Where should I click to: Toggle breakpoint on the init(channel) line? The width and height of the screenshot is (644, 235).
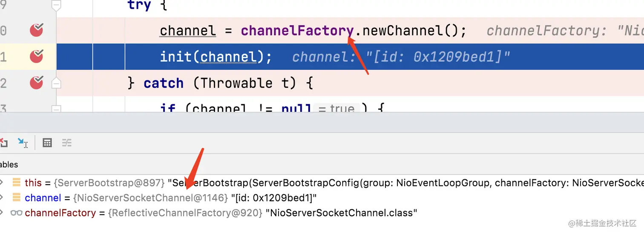[x=36, y=56]
